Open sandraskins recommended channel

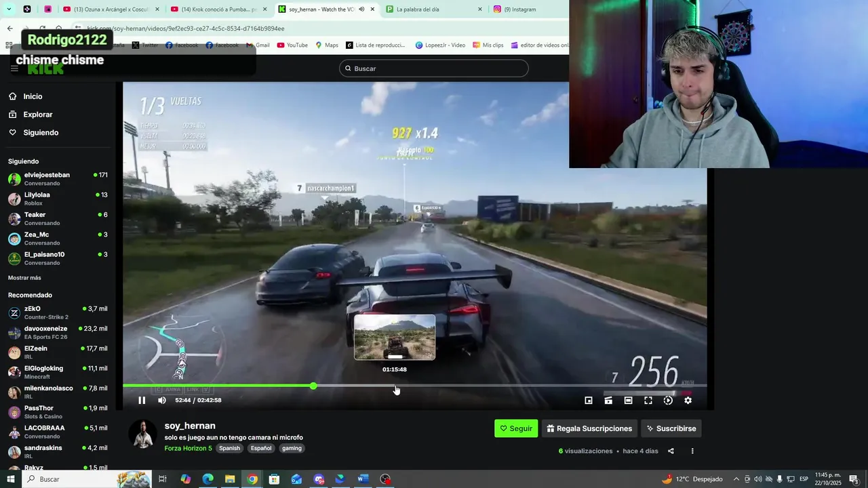click(x=58, y=452)
